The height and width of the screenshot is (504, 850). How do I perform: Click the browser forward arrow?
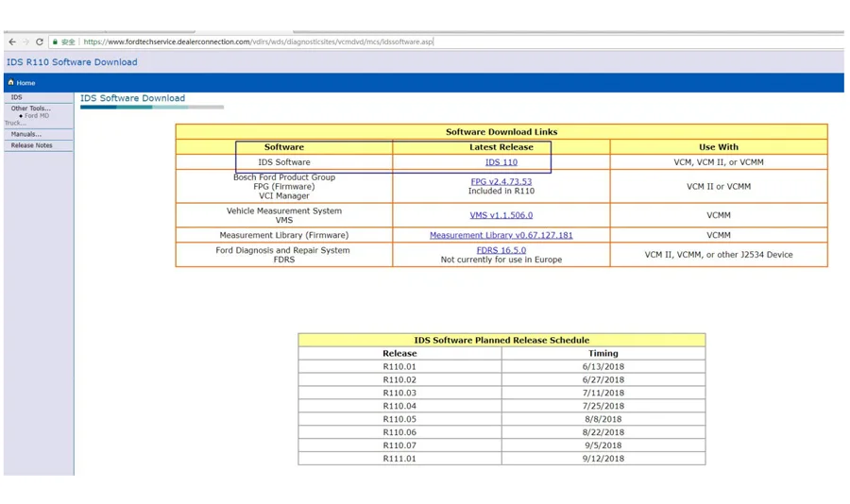[25, 42]
